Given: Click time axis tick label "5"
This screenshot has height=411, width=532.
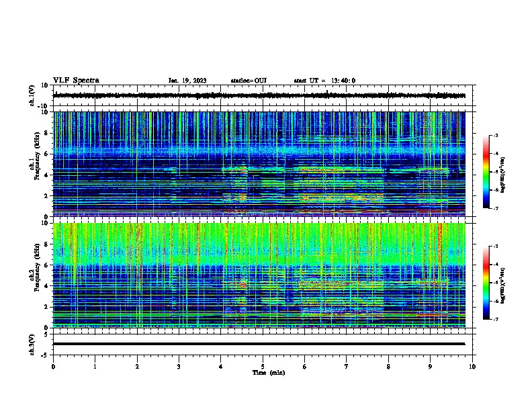Looking at the screenshot, I should 263,367.
